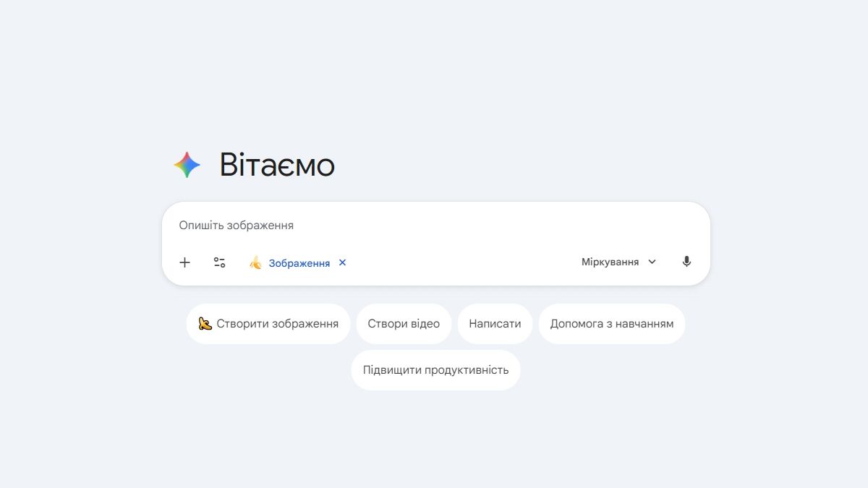868x488 pixels.
Task: Click the X to remove the Зображення chip
Action: 341,262
